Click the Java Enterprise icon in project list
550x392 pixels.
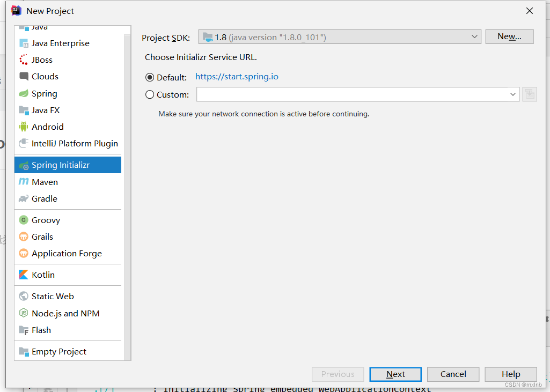(x=24, y=43)
